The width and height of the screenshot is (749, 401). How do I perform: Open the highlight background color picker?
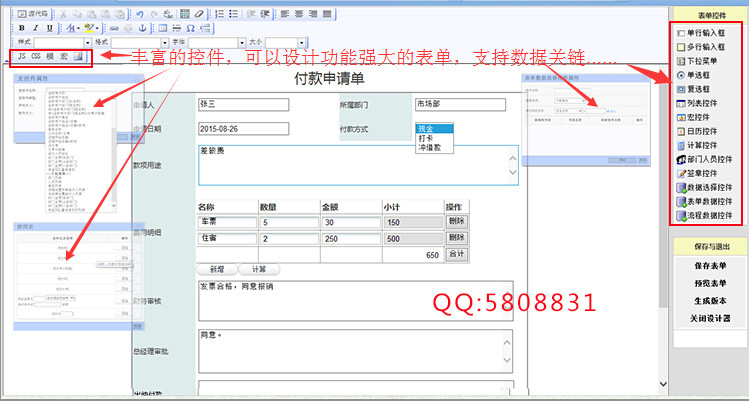(91, 28)
